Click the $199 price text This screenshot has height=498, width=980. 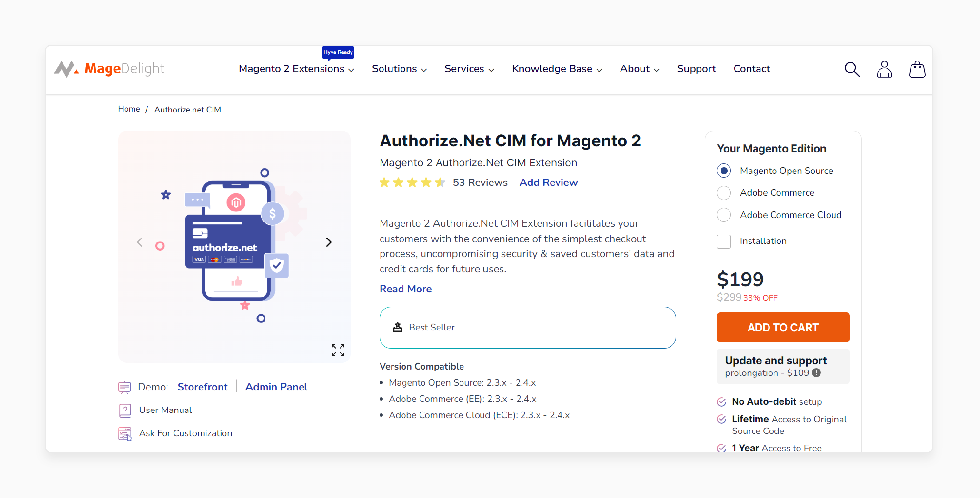click(x=740, y=279)
